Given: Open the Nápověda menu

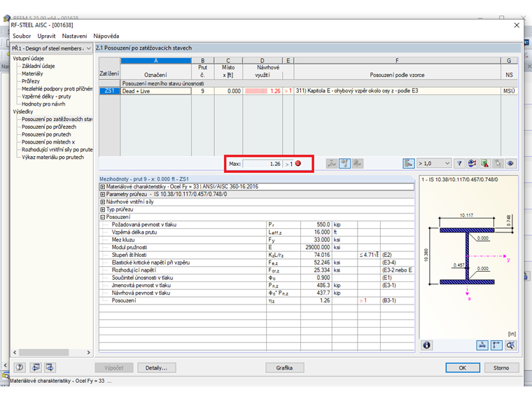Looking at the screenshot, I should coord(106,36).
